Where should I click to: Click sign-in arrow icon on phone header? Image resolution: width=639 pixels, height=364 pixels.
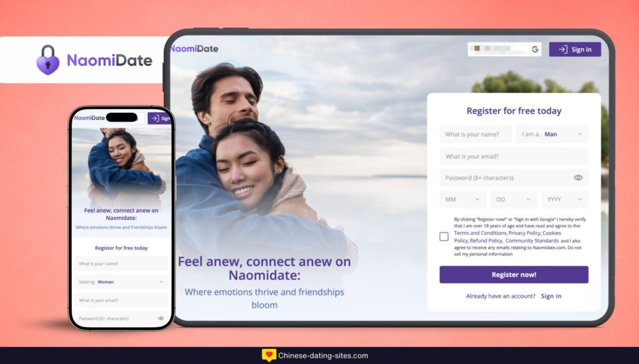155,118
